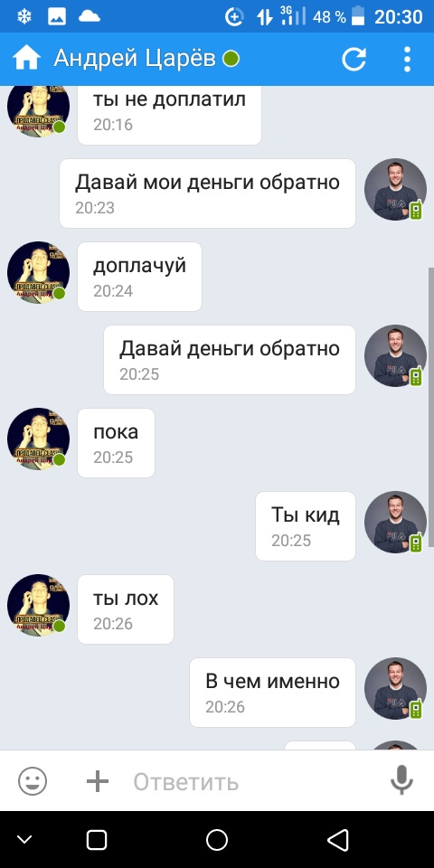Tap sender avatar beside 'доплачуй' message
Image resolution: width=434 pixels, height=868 pixels.
(x=38, y=272)
